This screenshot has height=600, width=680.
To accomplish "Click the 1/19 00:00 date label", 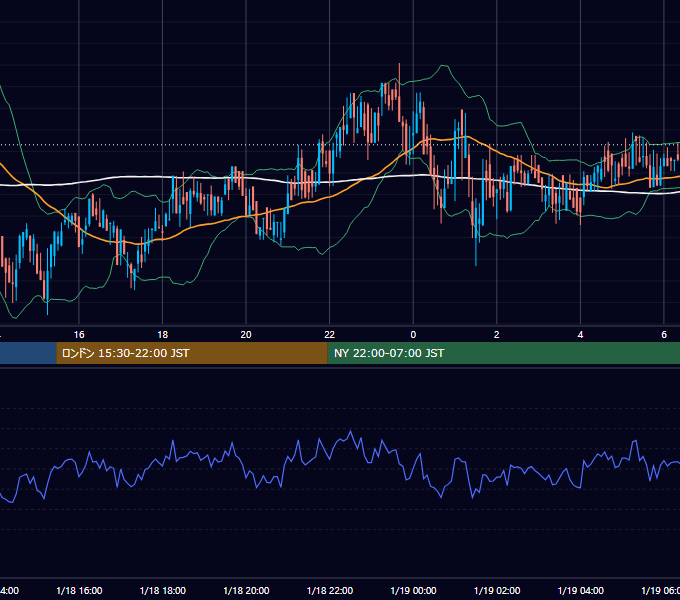I will point(413,590).
